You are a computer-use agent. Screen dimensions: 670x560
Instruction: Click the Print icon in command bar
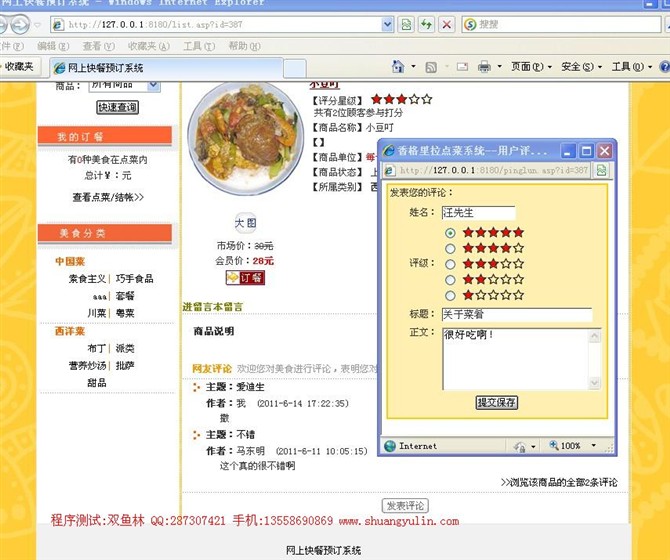click(484, 67)
